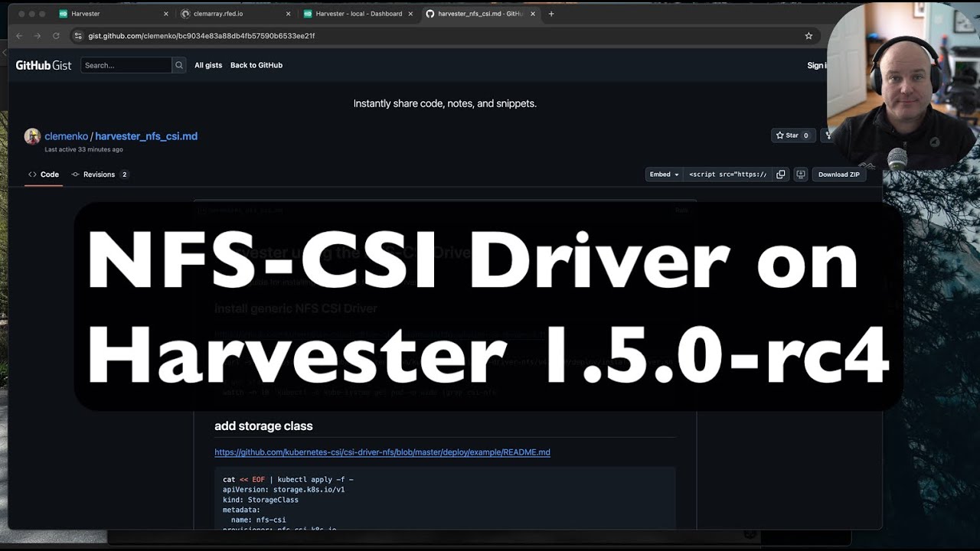The height and width of the screenshot is (551, 980).
Task: Go forward in the browser
Action: [x=38, y=36]
